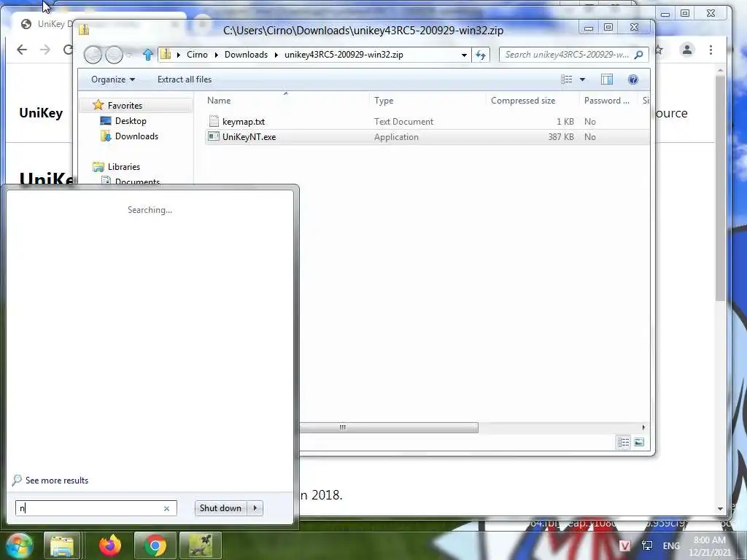The height and width of the screenshot is (560, 747).
Task: Open the taskbar clock showing 8:00 AM
Action: 710,545
